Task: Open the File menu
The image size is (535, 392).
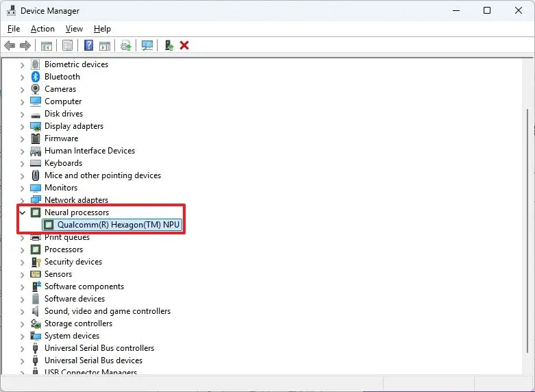Action: point(14,29)
